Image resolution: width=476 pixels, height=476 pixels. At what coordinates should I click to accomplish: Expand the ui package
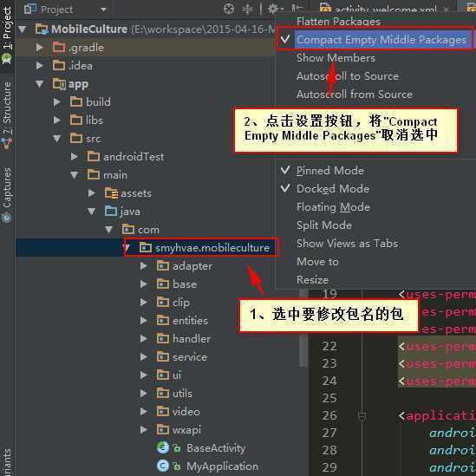144,375
